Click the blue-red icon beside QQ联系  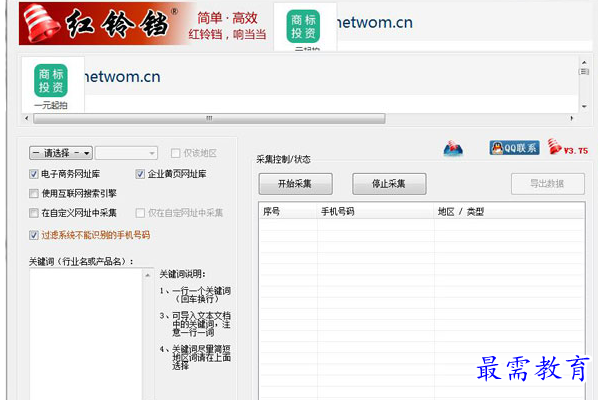click(453, 148)
